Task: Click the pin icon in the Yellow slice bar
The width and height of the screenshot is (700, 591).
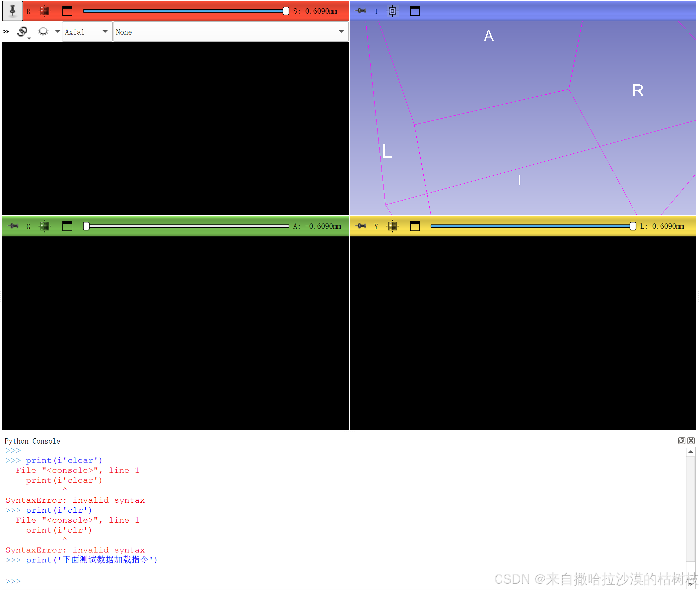Action: click(x=362, y=226)
